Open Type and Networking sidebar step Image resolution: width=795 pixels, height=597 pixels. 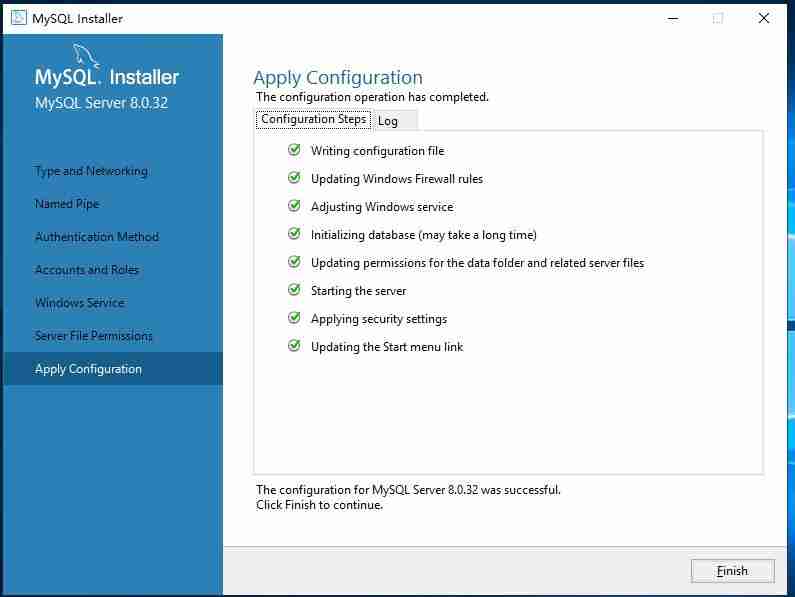[x=91, y=171]
